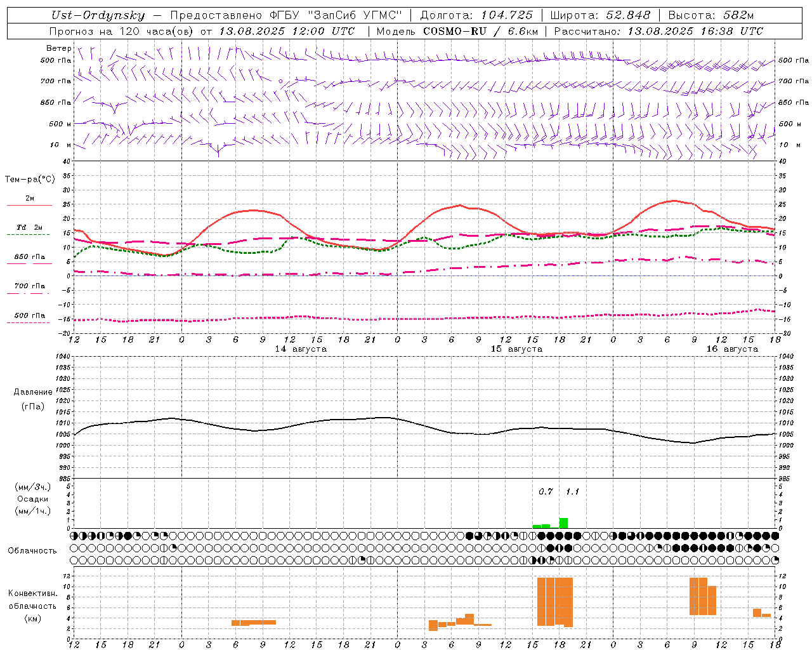Click the right-side 700 гПа wind level label
Viewport: 812px width, 650px height.
click(794, 81)
